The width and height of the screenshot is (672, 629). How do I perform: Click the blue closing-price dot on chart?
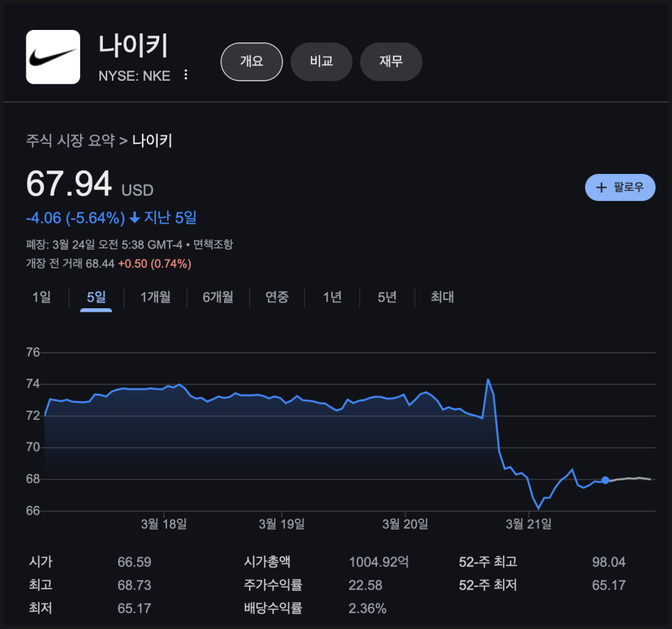[x=605, y=480]
